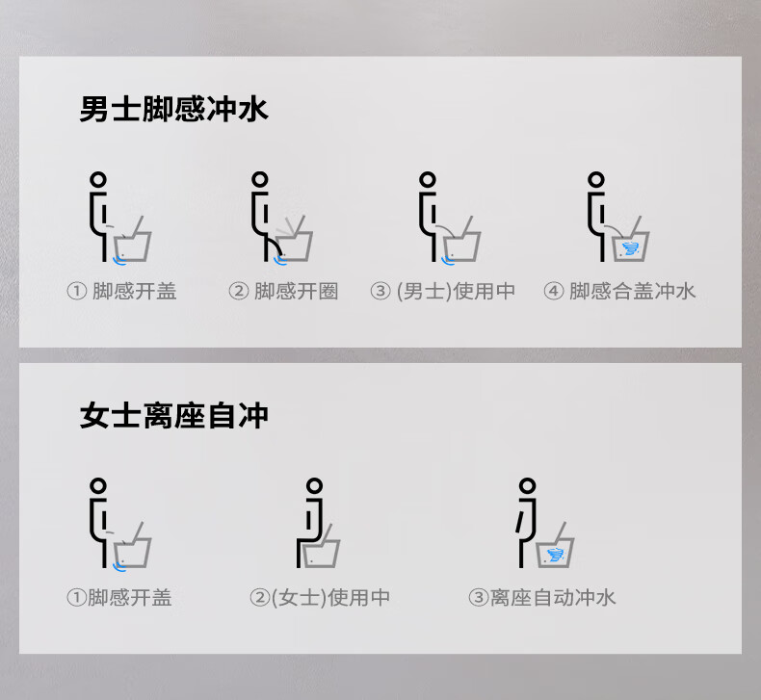
Task: Click blue swirl inside men's flushing toilet
Action: coord(630,248)
